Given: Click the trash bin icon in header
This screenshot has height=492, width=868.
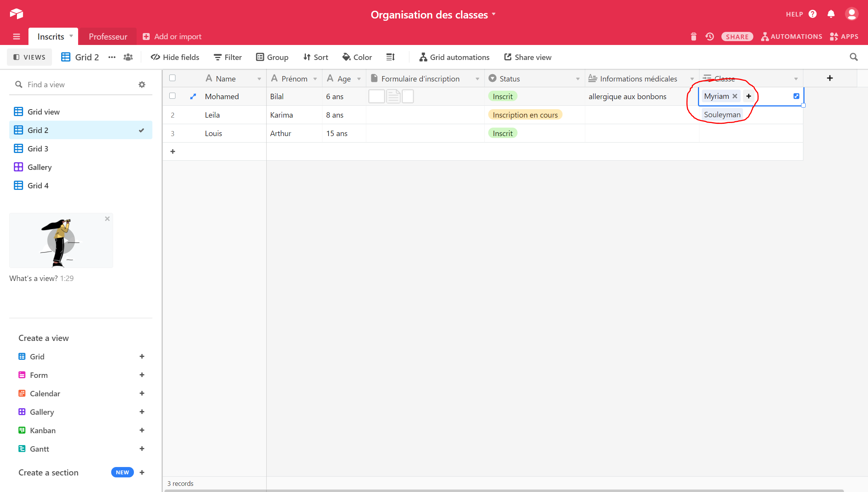Looking at the screenshot, I should pyautogui.click(x=693, y=37).
